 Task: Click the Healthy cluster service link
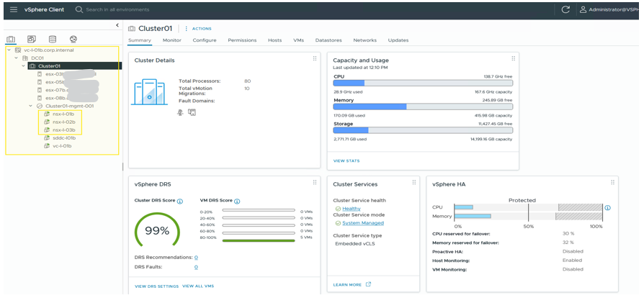pyautogui.click(x=351, y=209)
